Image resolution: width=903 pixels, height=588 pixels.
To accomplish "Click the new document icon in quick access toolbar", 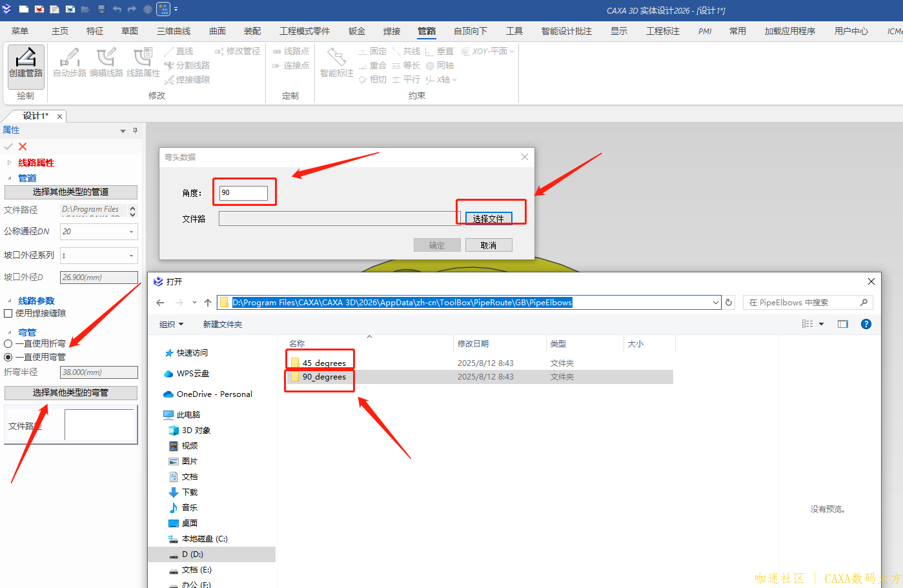I will (24, 9).
